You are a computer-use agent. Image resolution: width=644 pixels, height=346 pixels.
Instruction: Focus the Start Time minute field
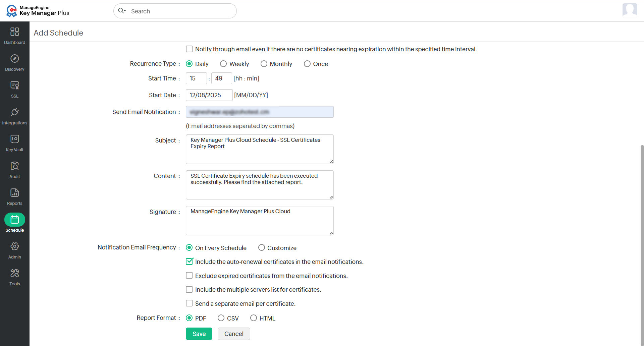(222, 78)
